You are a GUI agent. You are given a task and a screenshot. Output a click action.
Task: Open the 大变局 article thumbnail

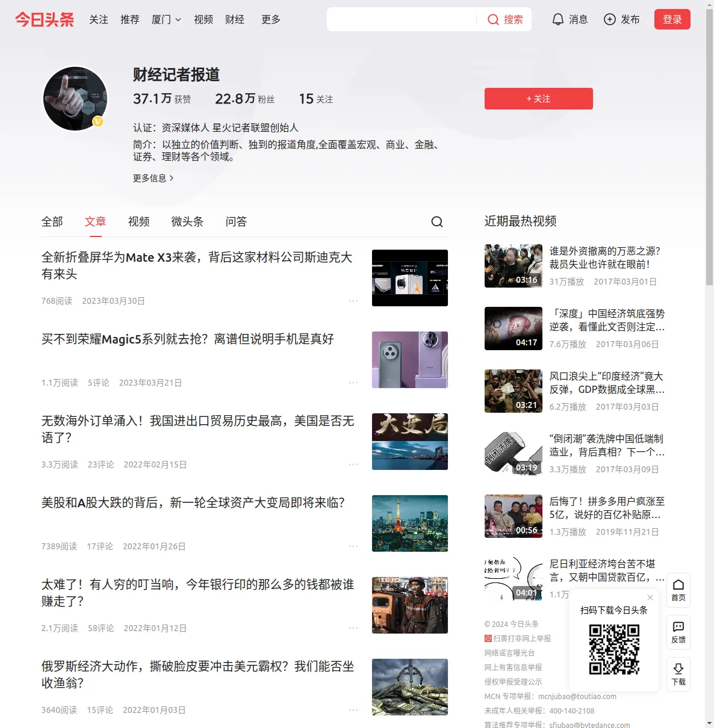[x=410, y=442]
